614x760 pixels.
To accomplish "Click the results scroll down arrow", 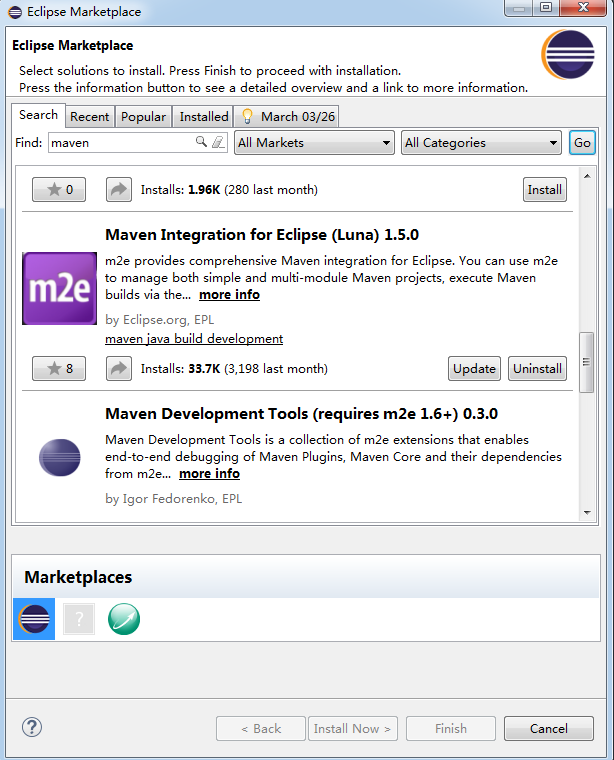I will tap(587, 512).
